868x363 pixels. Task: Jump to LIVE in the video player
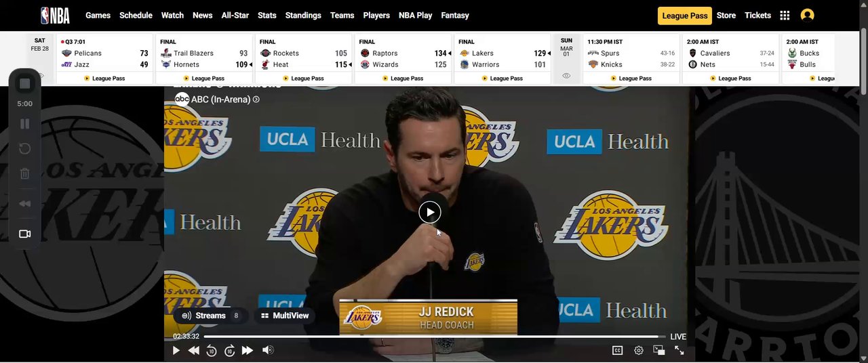click(678, 337)
